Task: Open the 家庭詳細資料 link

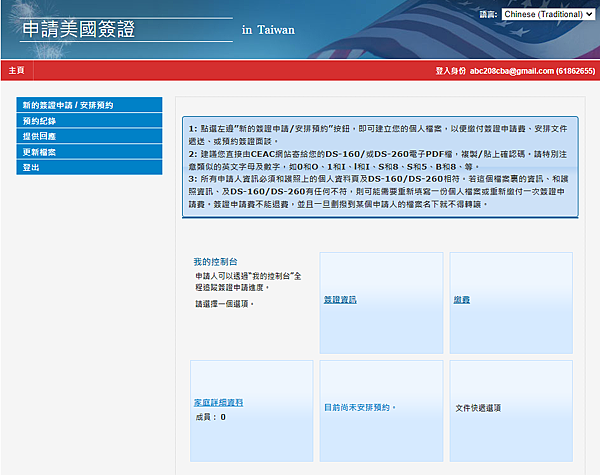Action: pyautogui.click(x=218, y=403)
